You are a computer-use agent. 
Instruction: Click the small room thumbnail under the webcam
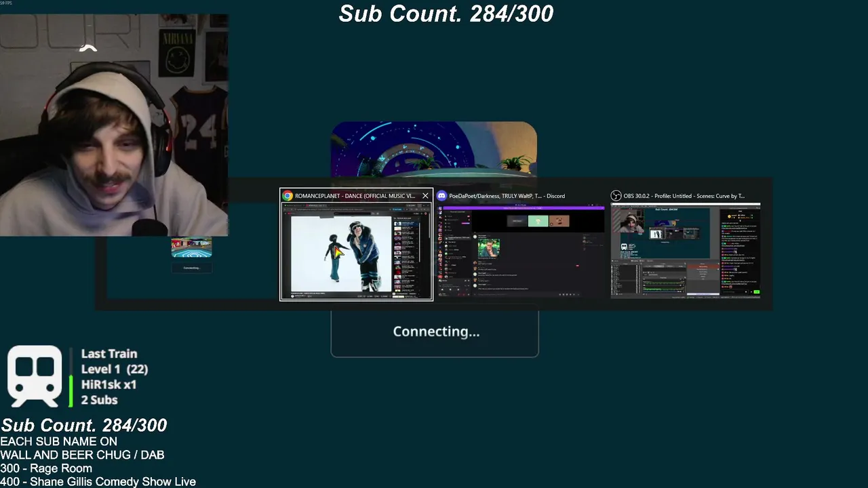click(x=191, y=247)
